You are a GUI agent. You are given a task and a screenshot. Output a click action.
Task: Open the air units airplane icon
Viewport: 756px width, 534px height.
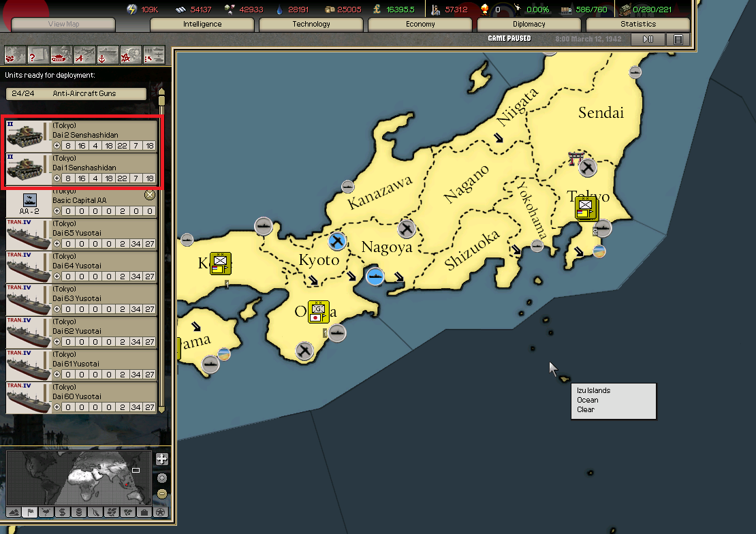pyautogui.click(x=84, y=54)
